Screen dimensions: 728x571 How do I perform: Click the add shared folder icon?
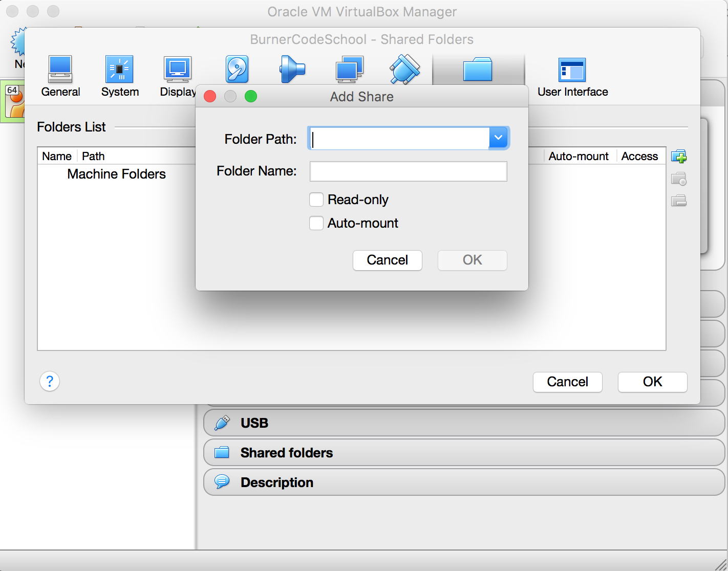point(679,156)
